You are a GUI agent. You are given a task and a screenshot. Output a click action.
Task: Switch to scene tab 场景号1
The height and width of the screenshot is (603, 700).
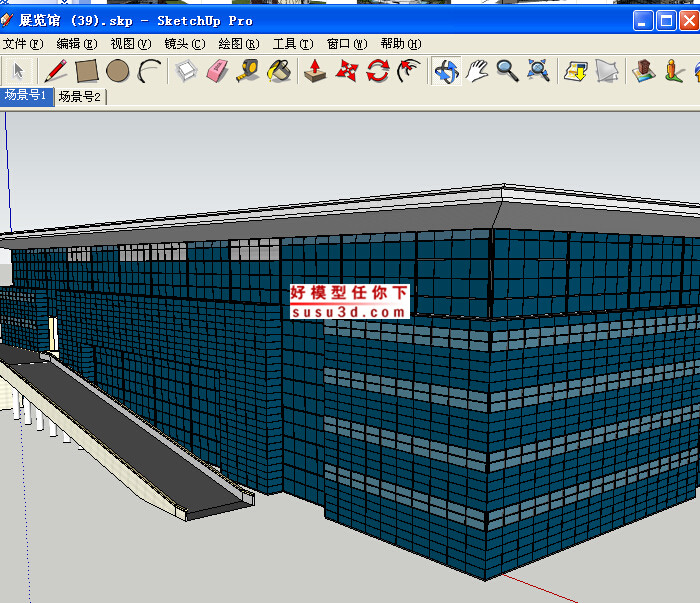click(x=27, y=96)
